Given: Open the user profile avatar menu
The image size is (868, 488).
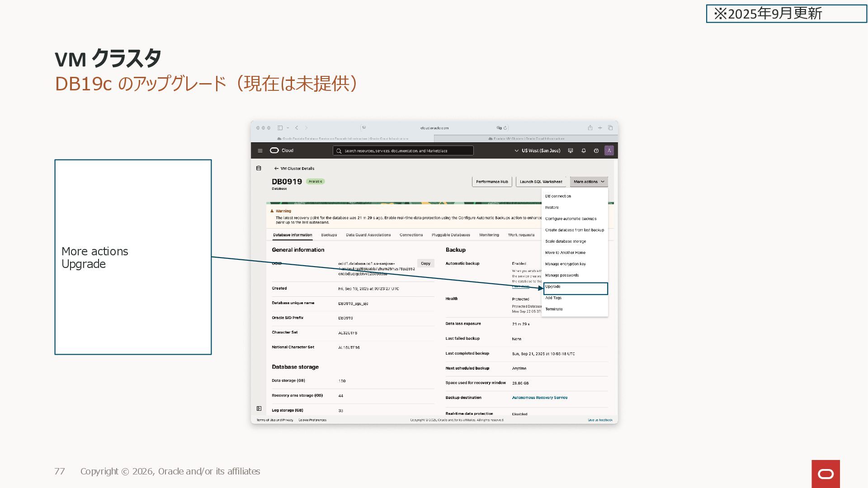Looking at the screenshot, I should (609, 151).
